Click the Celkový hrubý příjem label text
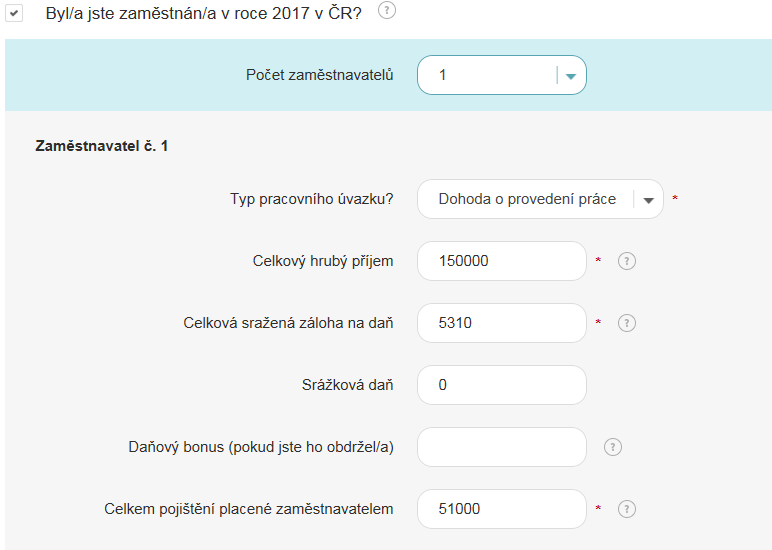The image size is (772, 550). 323,261
